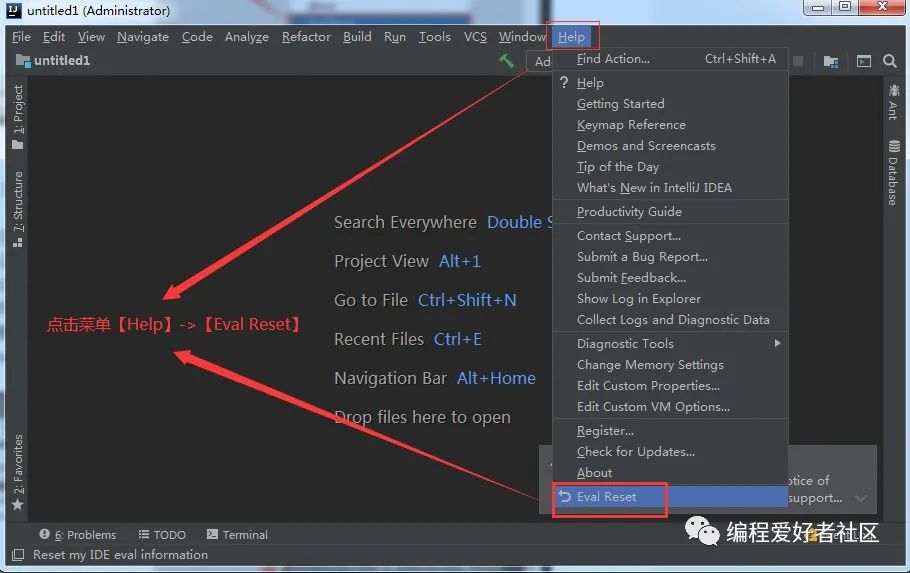
Task: Select Getting Started menu entry
Action: [670, 103]
